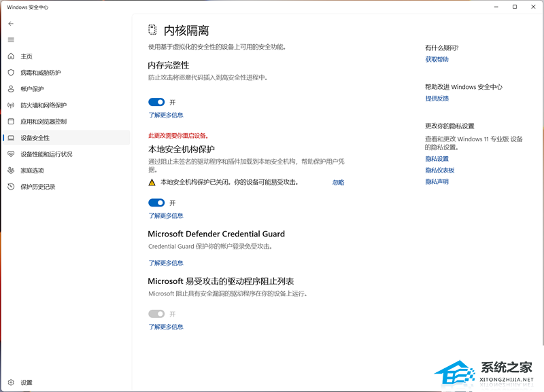Click the greyed-out driver blocklist toggle
The image size is (544, 392).
156,314
